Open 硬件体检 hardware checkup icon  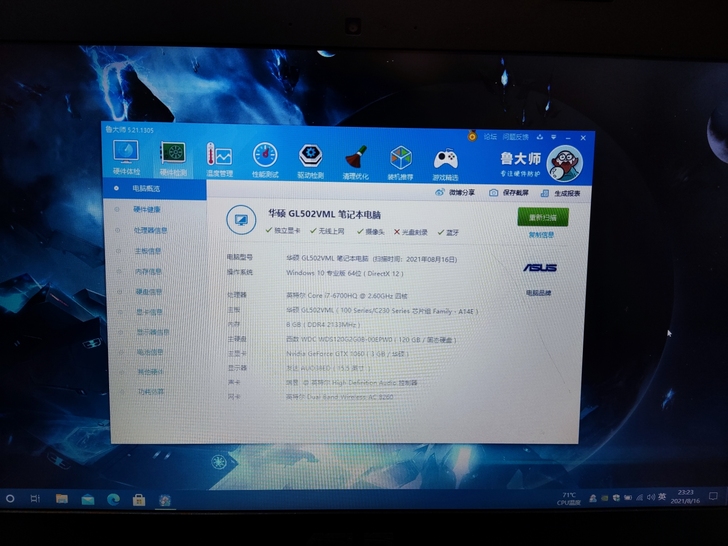[126, 158]
